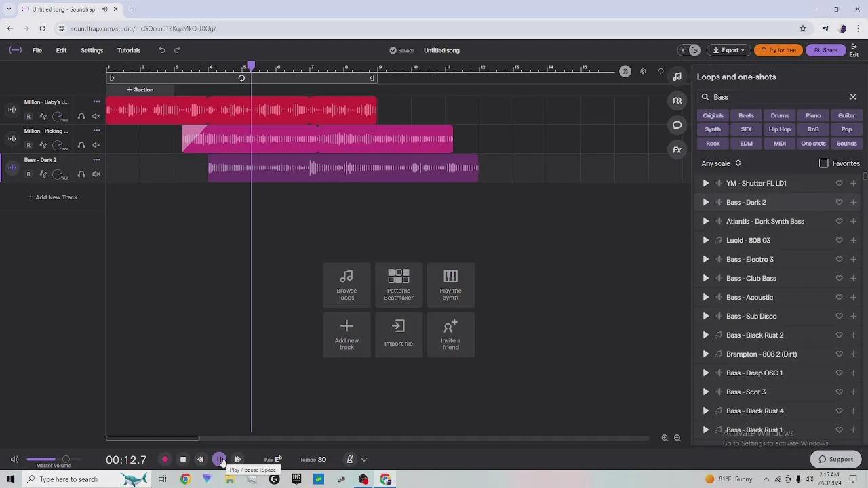Image resolution: width=868 pixels, height=488 pixels.
Task: Stop playback with the stop button
Action: click(x=182, y=460)
